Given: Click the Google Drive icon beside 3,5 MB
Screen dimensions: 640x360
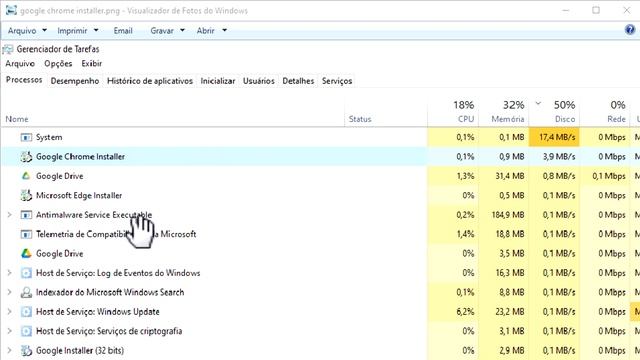Looking at the screenshot, I should pos(26,253).
